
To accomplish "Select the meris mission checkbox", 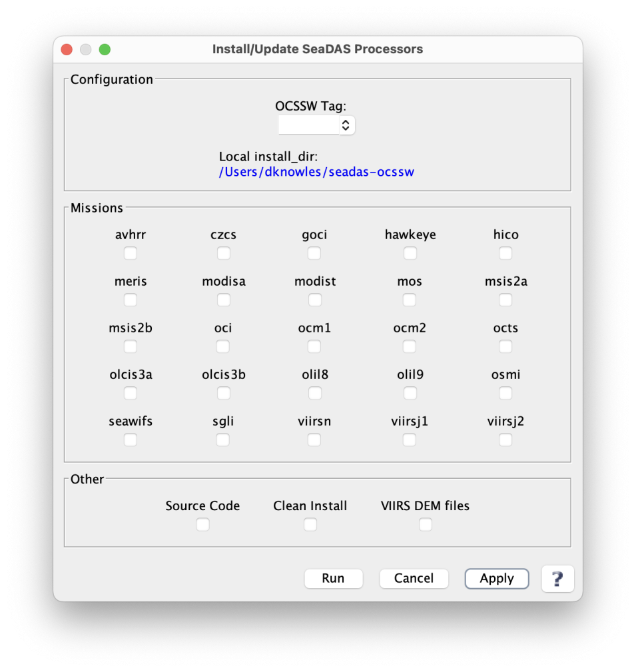I will coord(130,300).
